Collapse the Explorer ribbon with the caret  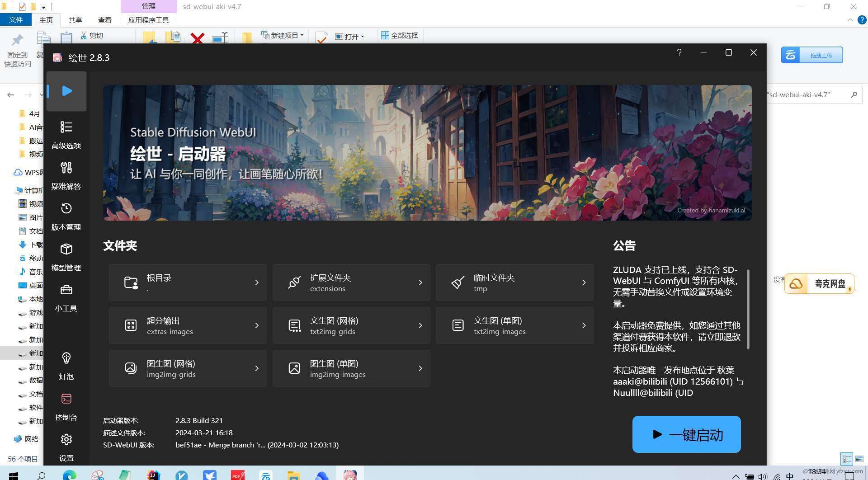(850, 20)
